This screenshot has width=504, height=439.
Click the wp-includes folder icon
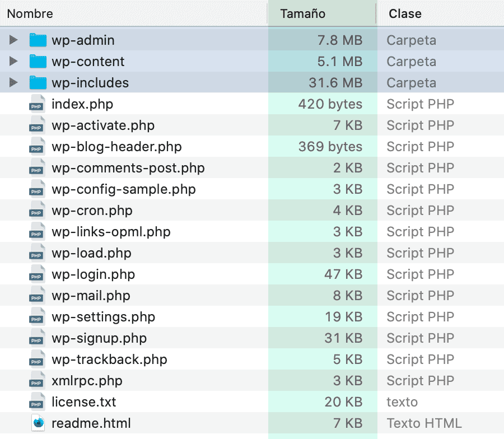[38, 83]
